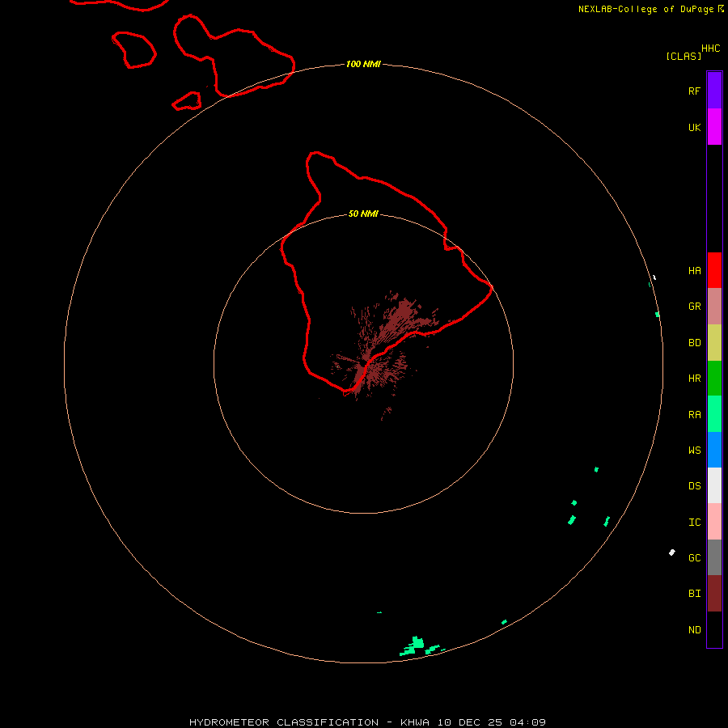Click the DS white legend swatch
The height and width of the screenshot is (728, 728).
714,485
